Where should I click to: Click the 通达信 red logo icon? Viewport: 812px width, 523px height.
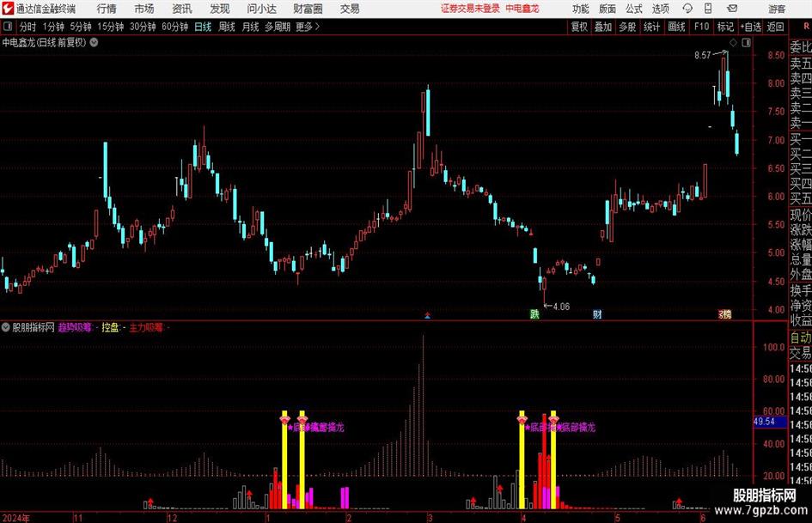[8, 8]
